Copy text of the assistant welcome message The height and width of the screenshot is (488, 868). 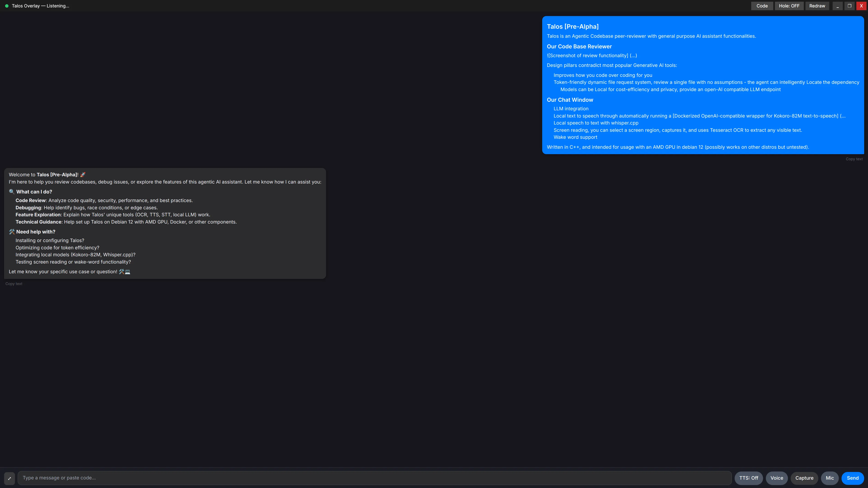click(x=14, y=284)
